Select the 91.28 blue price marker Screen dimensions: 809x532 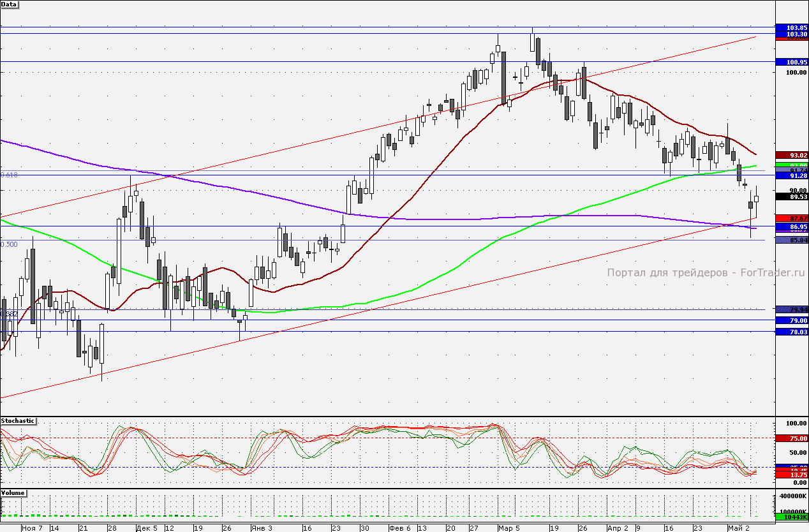(791, 175)
